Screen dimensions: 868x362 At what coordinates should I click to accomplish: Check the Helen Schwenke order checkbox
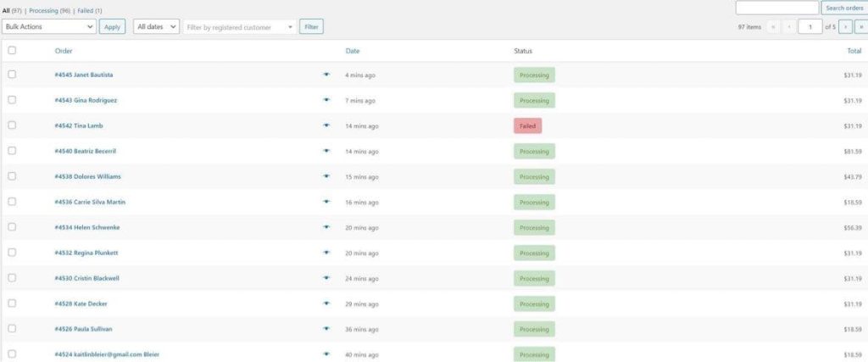tap(12, 227)
